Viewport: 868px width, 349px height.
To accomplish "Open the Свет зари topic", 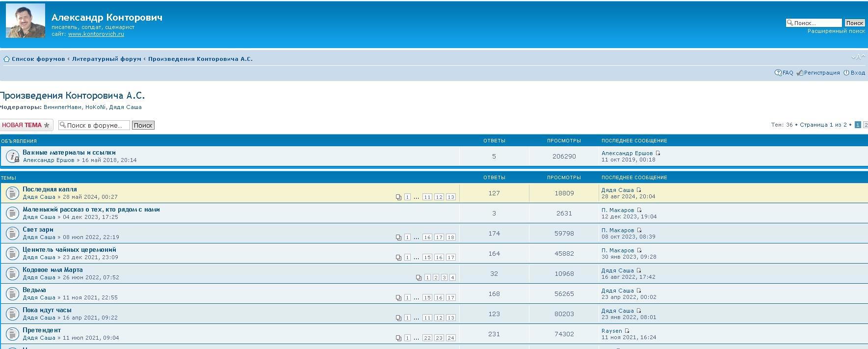I will (38, 230).
